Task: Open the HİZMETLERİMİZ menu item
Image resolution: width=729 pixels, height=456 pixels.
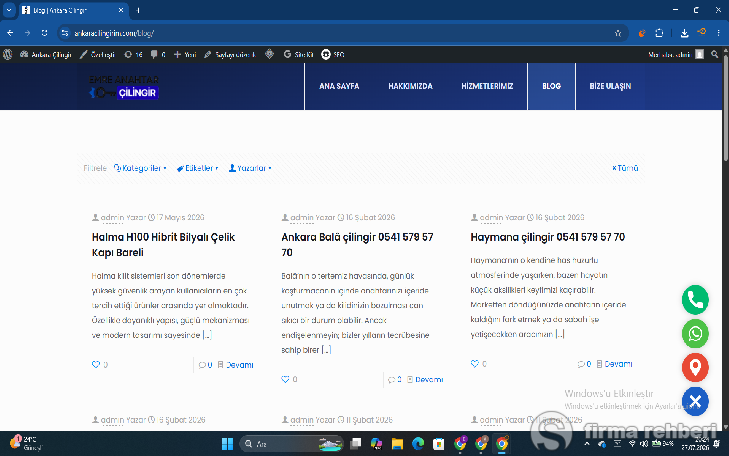Action: [x=487, y=86]
